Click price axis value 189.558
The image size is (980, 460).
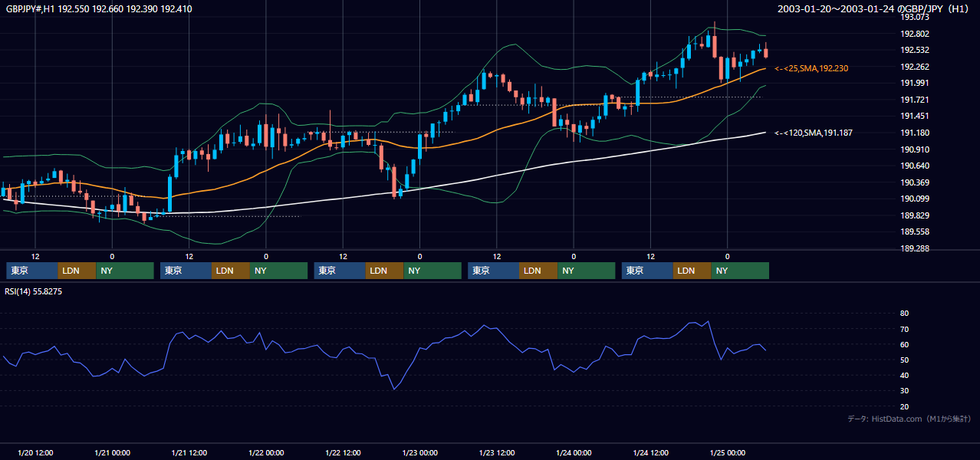[x=915, y=232]
